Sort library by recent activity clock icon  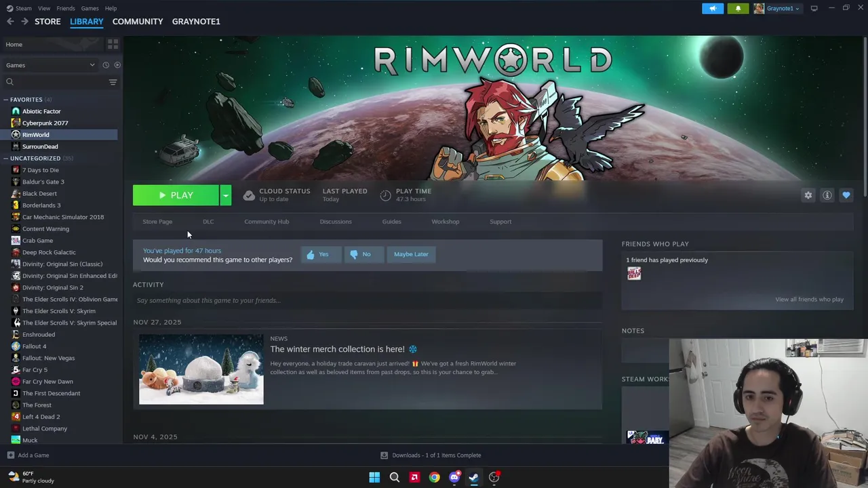point(106,65)
